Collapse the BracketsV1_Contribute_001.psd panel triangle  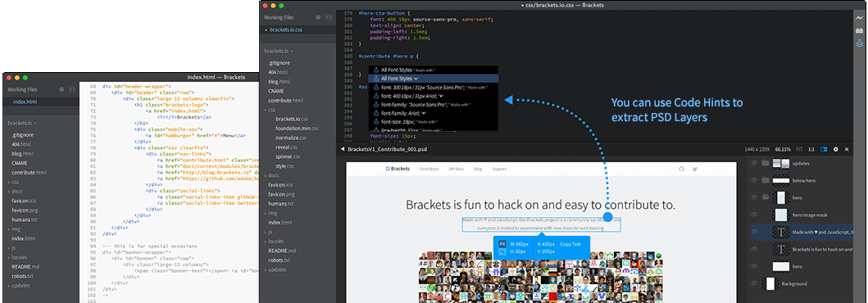[x=343, y=149]
